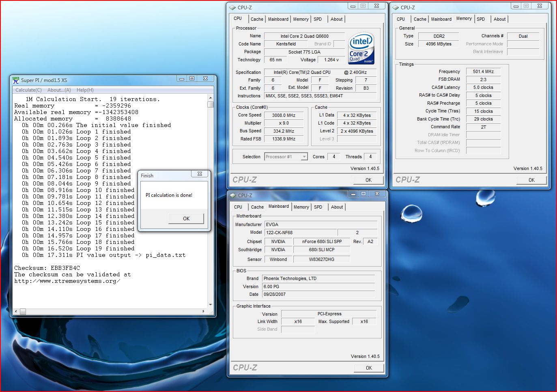Screen dimensions: 557x392
Task: Click the Channels # Dual field
Action: (x=523, y=36)
